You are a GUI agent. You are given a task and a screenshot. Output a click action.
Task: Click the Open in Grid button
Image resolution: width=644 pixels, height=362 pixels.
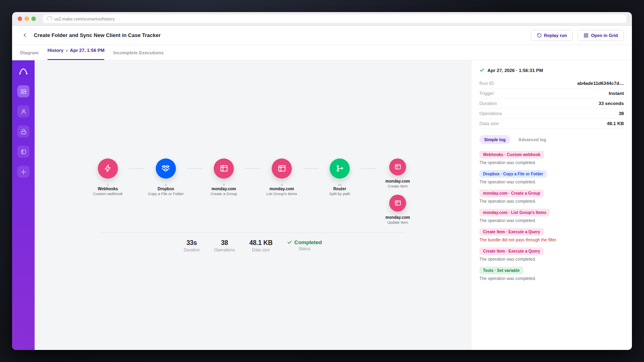[601, 35]
